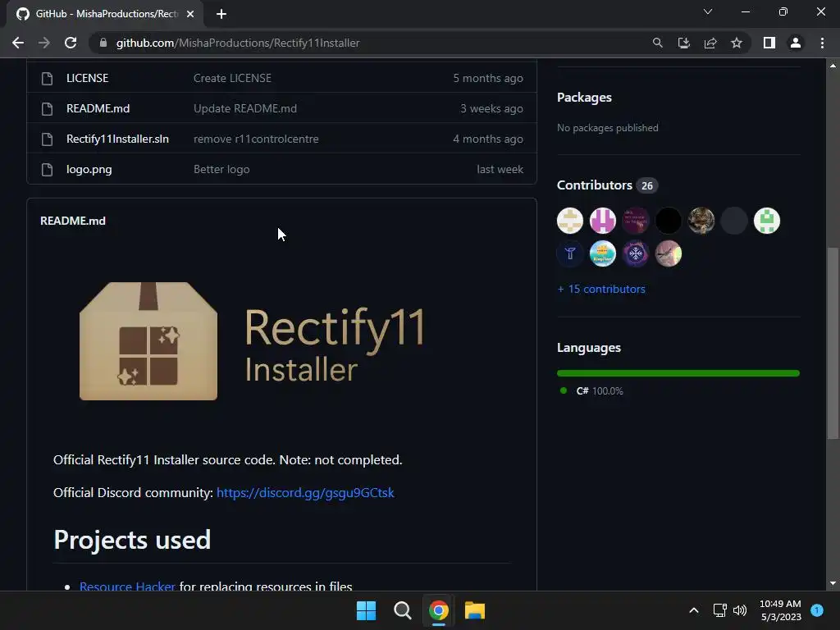The width and height of the screenshot is (840, 630).
Task: Go back using the browser back arrow
Action: coord(18,43)
